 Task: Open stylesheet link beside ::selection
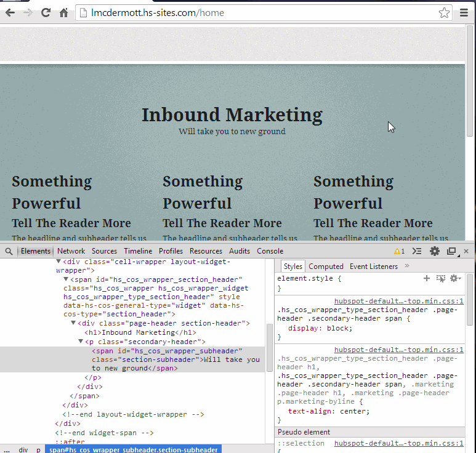[399, 443]
